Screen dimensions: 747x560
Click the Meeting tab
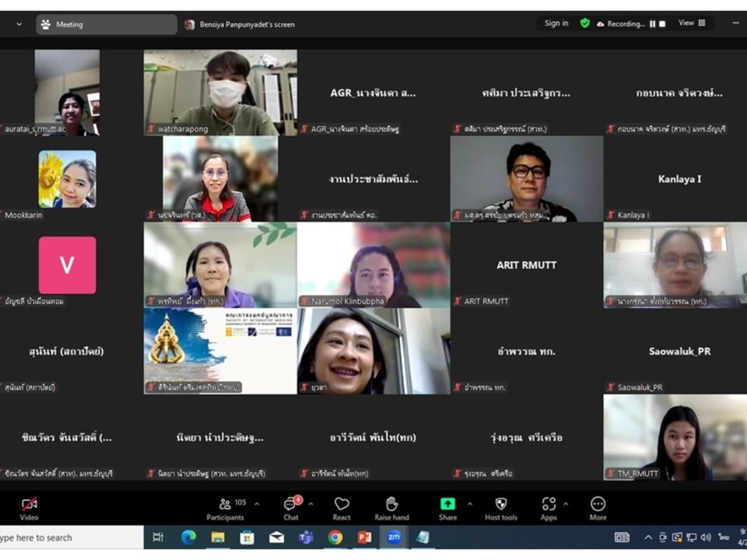(107, 24)
